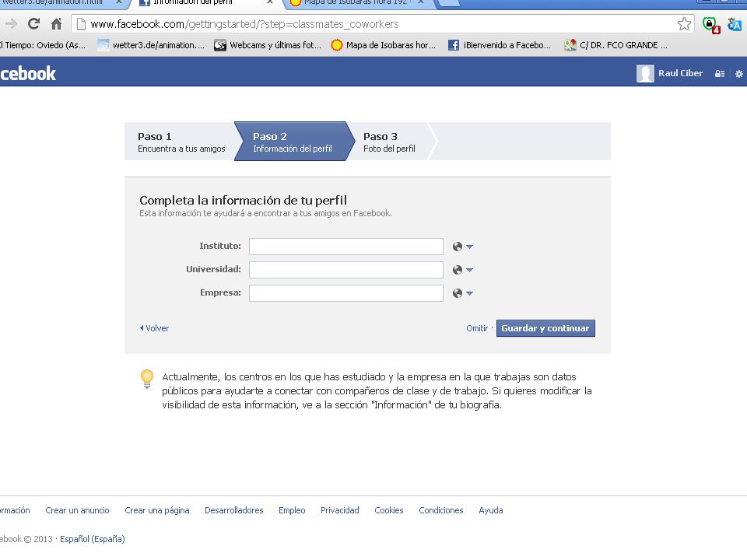
Task: Bookmark page with the star icon
Action: coord(684,24)
